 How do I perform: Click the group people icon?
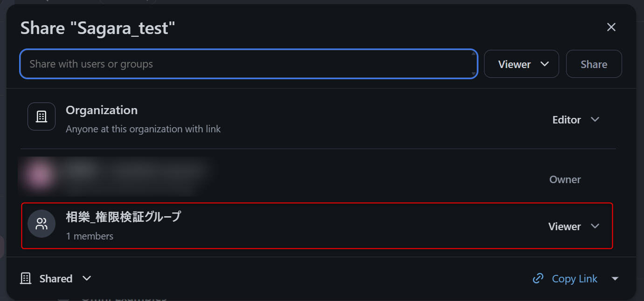(x=42, y=224)
